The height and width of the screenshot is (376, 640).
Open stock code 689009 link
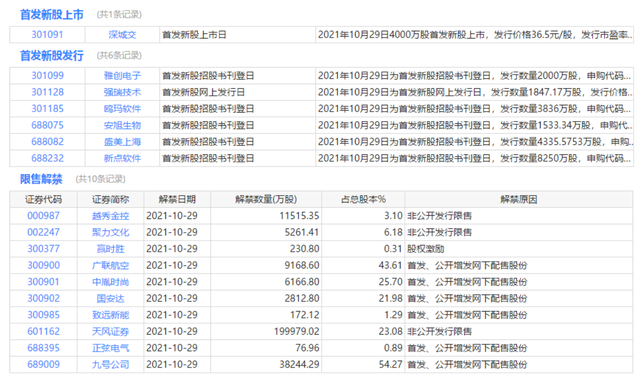[43, 365]
